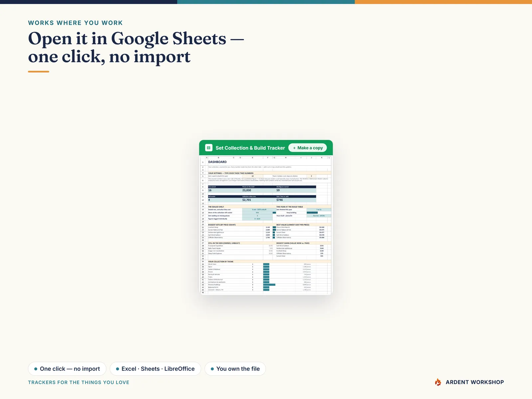
Task: Click the 'WORKS WHERE YOU WORK' label
Action: 75,23
